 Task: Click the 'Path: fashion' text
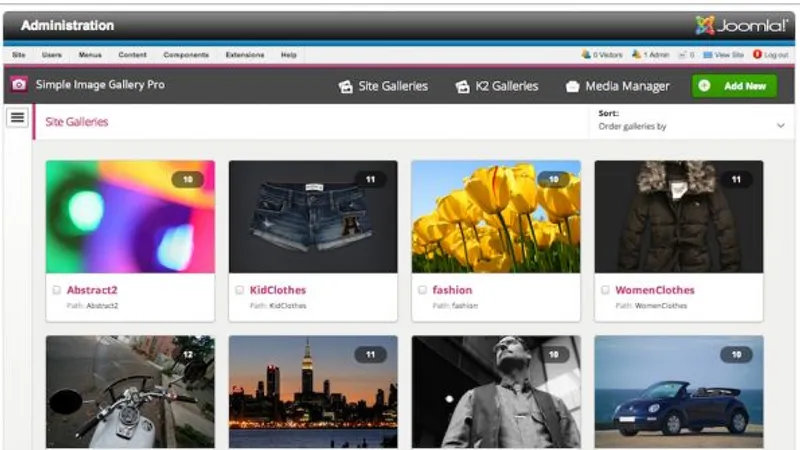(x=455, y=306)
